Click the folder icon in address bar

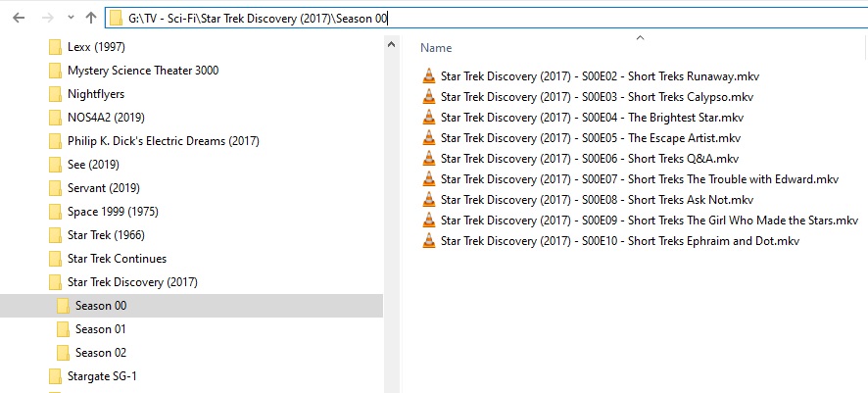click(x=116, y=19)
